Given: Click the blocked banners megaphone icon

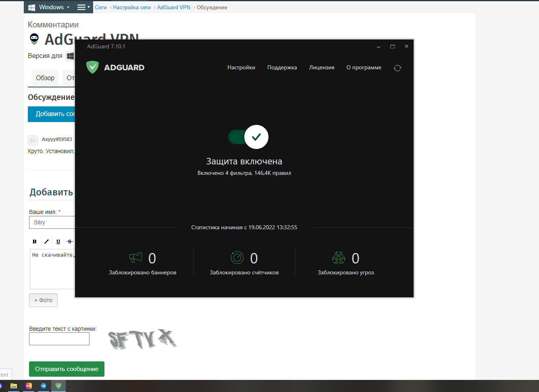Looking at the screenshot, I should [136, 257].
